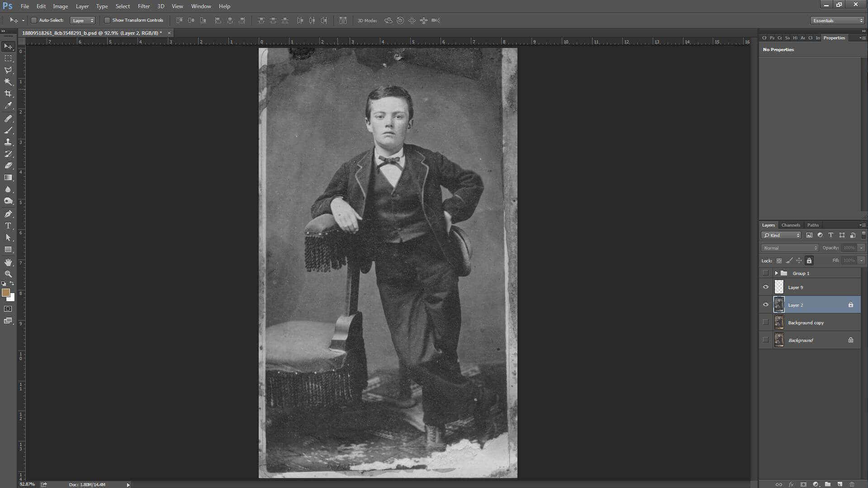
Task: Click the Layer 9 thumbnail
Action: (x=779, y=287)
